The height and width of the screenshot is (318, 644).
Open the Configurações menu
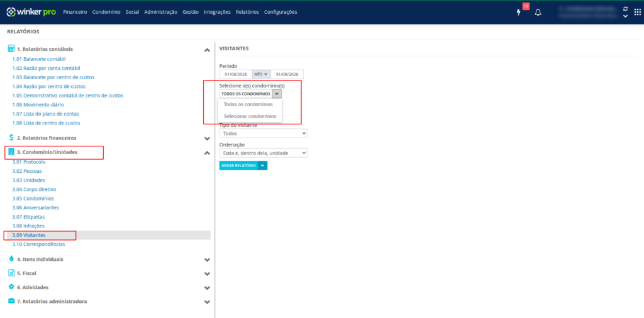tap(280, 12)
